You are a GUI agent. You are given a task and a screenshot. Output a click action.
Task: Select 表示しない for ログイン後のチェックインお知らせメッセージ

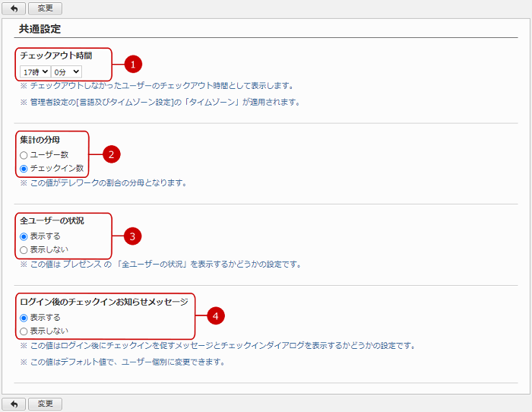coord(24,331)
